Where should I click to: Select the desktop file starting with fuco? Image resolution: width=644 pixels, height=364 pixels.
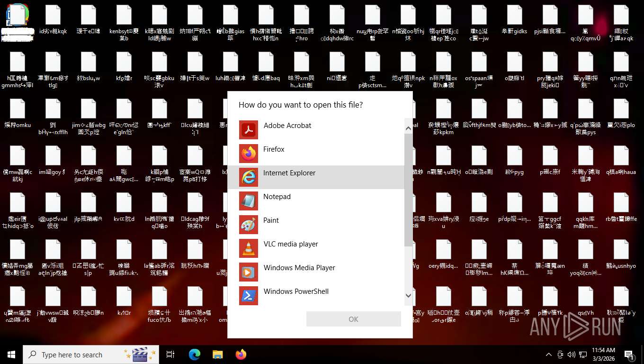(159, 305)
